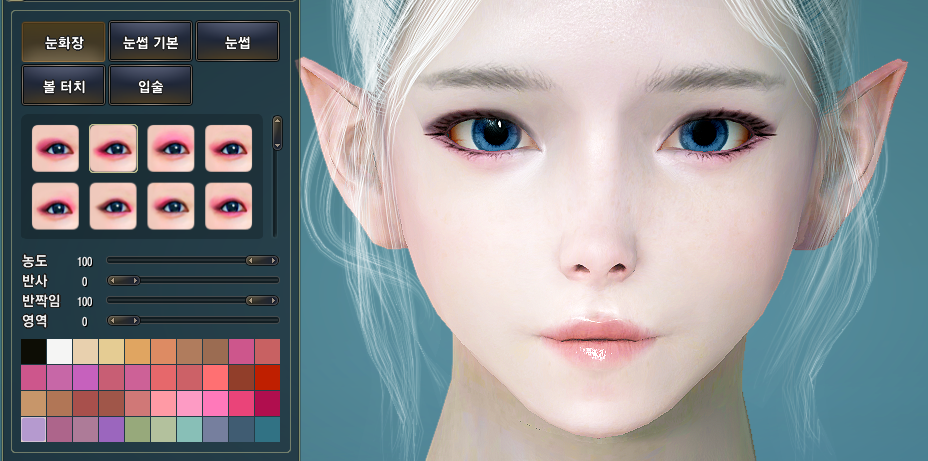Select the last eye makeup preset in bottom row
This screenshot has width=928, height=461.
tap(228, 206)
